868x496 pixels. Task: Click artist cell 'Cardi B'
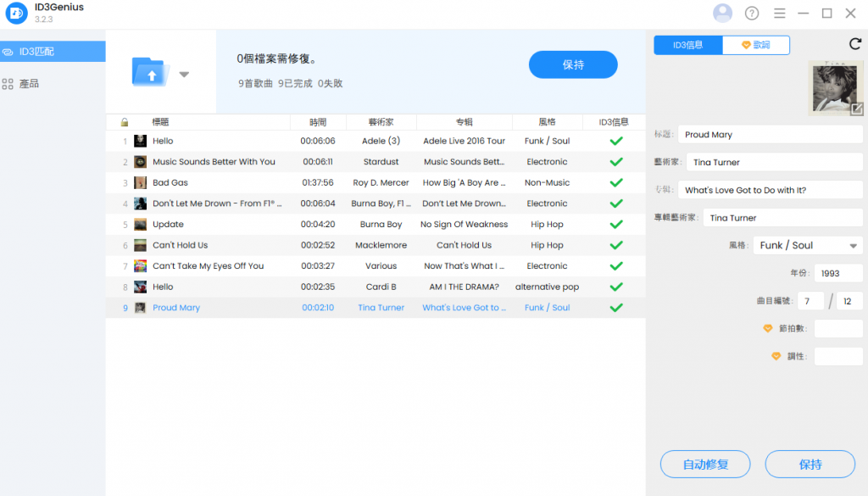(381, 287)
